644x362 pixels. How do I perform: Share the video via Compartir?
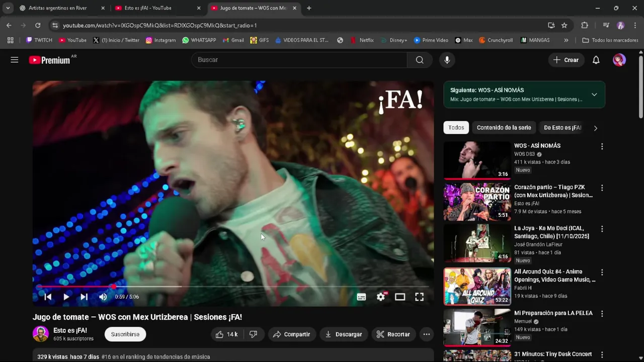tap(292, 334)
